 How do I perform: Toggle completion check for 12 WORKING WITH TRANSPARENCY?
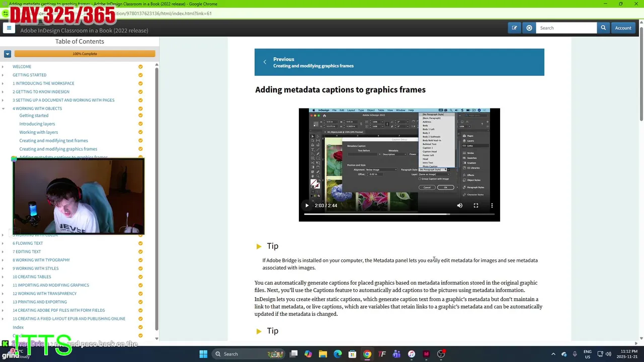click(x=140, y=294)
